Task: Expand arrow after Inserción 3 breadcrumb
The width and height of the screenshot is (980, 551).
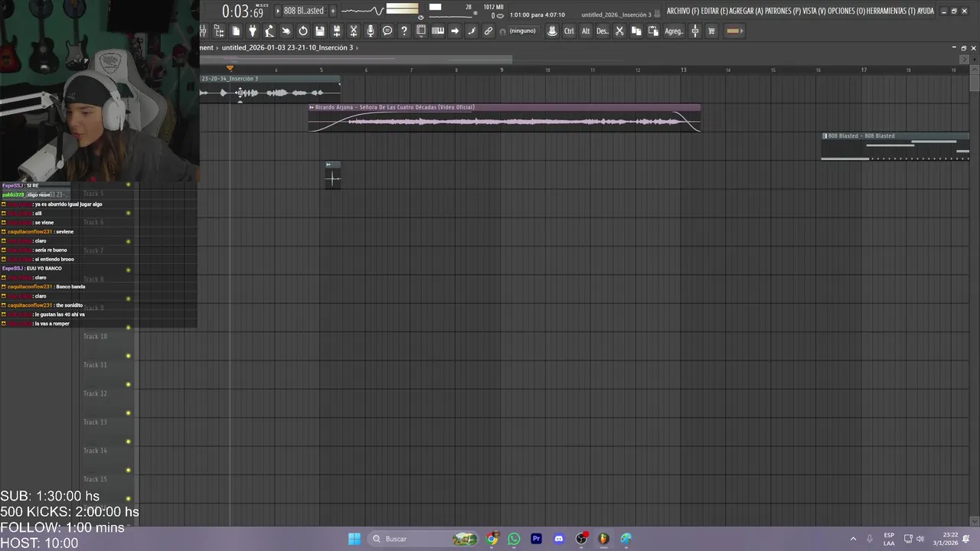Action: point(358,47)
